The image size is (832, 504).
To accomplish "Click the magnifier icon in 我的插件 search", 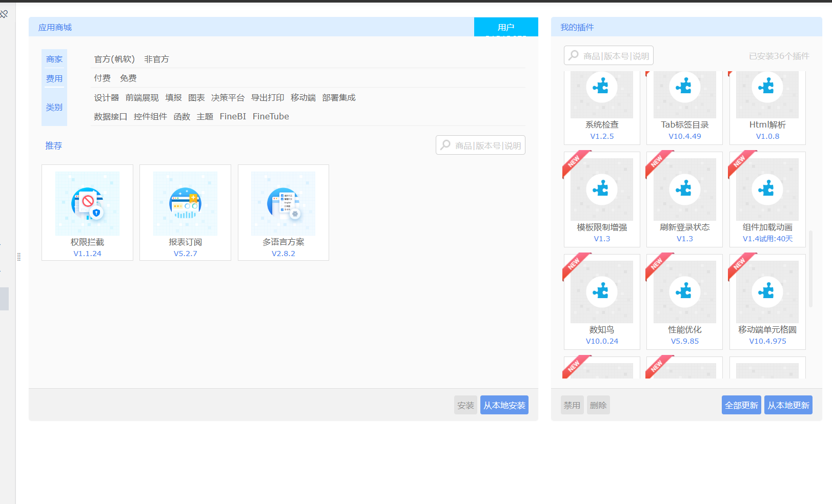I will click(574, 55).
